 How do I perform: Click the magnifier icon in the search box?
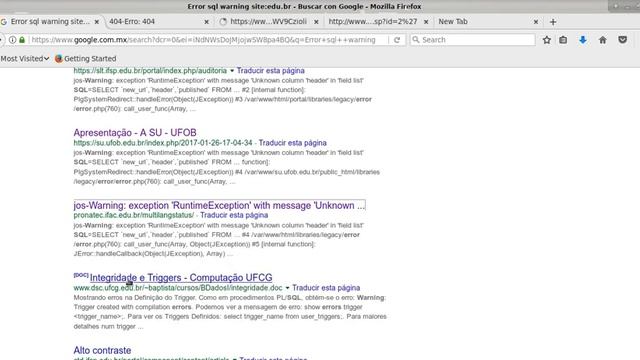pos(416,40)
